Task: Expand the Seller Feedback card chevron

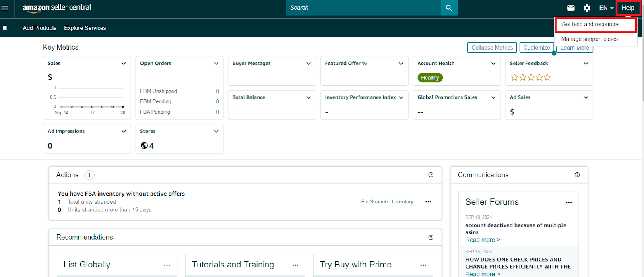Action: point(586,64)
